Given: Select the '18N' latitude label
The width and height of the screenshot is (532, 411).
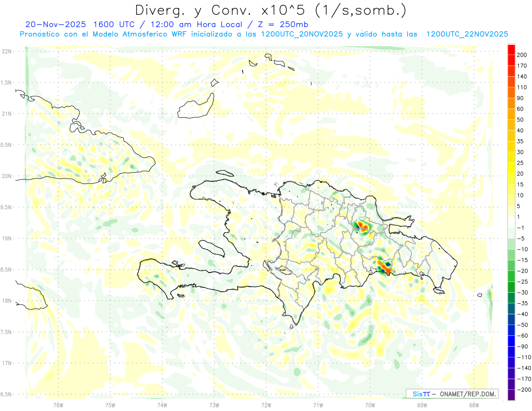Looking at the screenshot, I should pos(7,301).
